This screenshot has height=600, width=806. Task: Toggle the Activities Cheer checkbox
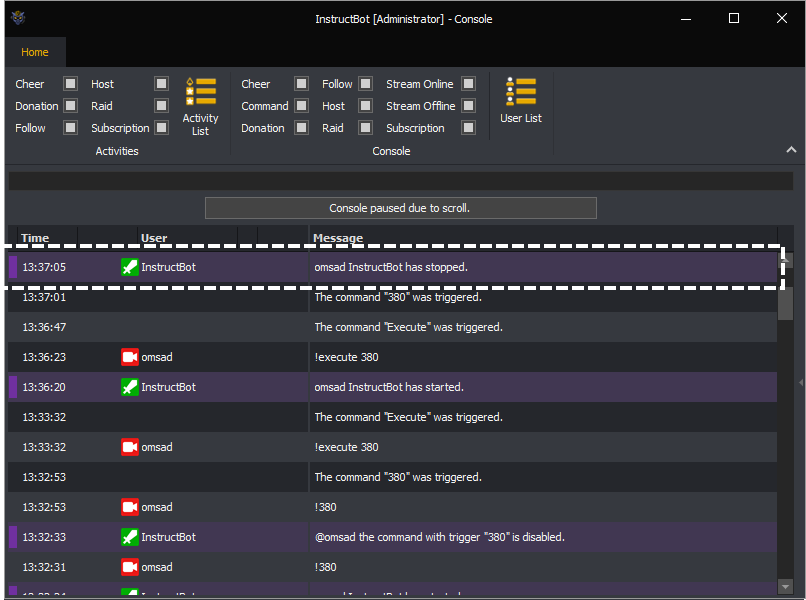point(70,83)
